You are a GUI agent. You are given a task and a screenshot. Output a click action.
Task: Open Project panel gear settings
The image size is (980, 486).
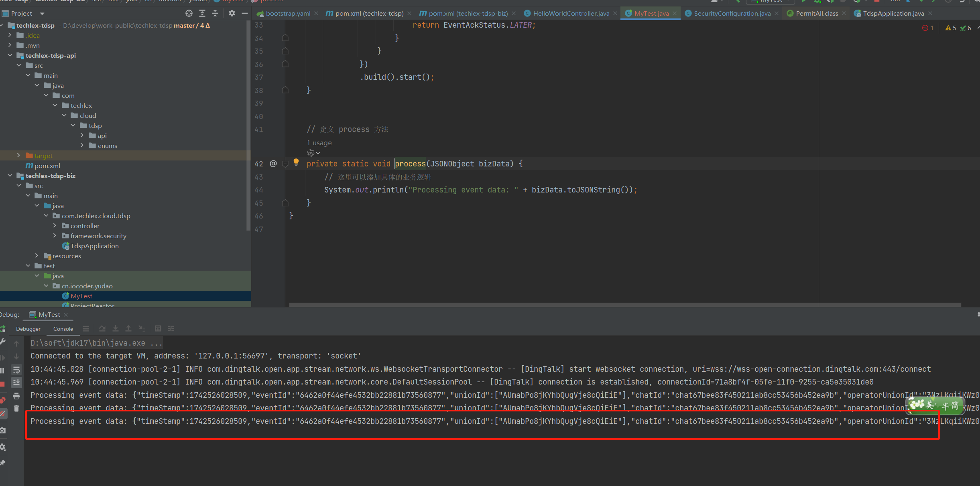point(232,14)
